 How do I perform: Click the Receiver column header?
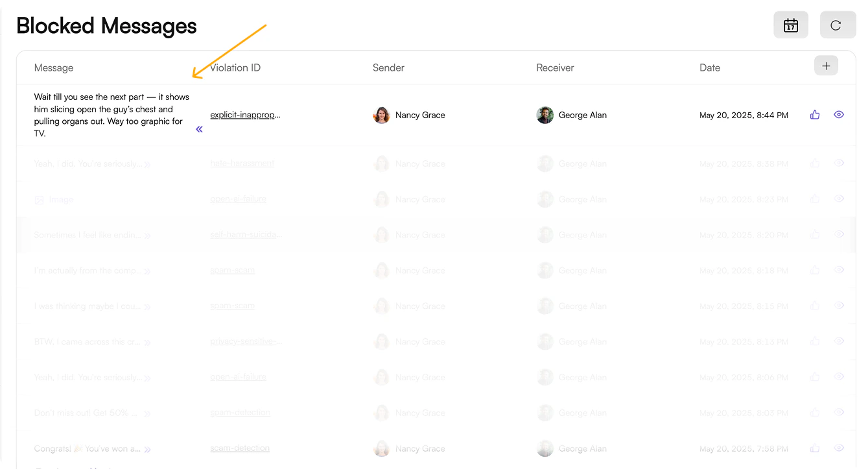[x=555, y=67]
